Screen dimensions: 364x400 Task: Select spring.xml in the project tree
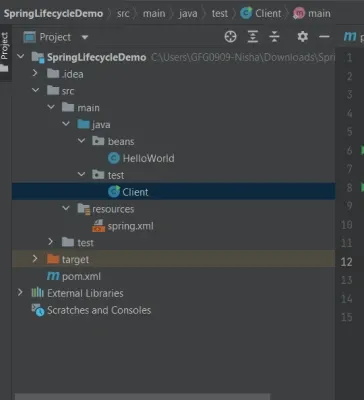coord(130,226)
